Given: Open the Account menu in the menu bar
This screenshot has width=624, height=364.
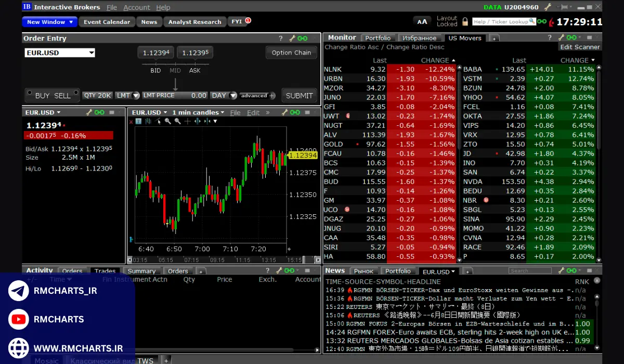Looking at the screenshot, I should tap(136, 7).
